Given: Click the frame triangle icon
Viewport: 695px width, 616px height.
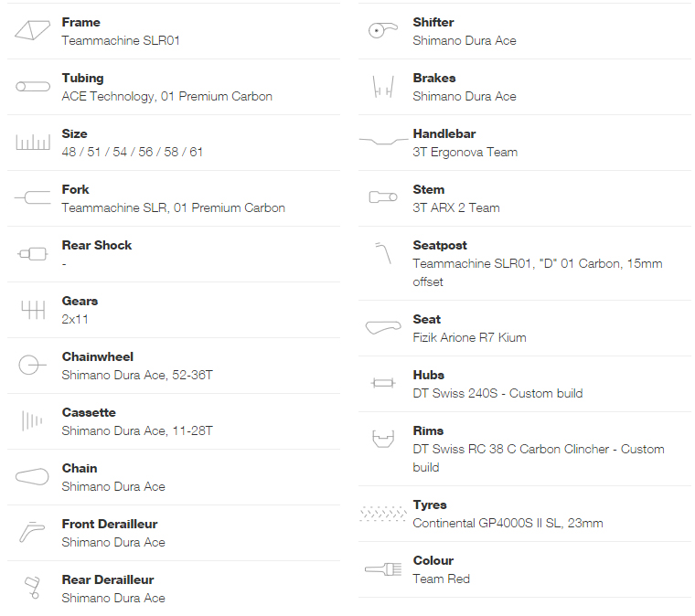Looking at the screenshot, I should click(32, 31).
